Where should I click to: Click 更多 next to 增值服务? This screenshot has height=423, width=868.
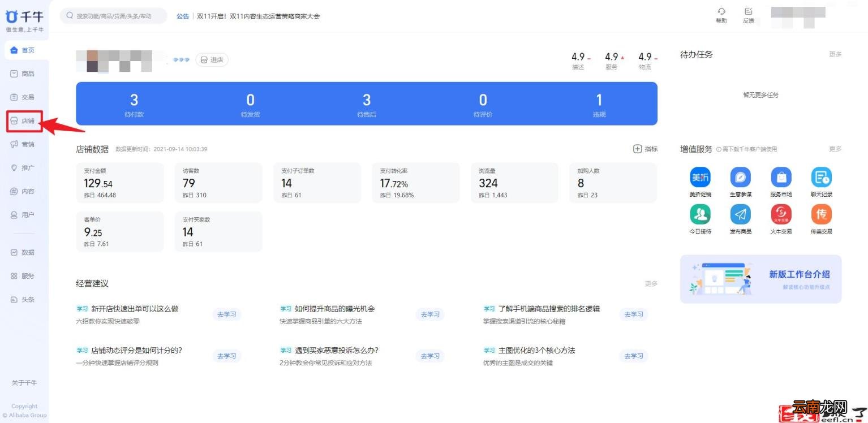coord(835,149)
